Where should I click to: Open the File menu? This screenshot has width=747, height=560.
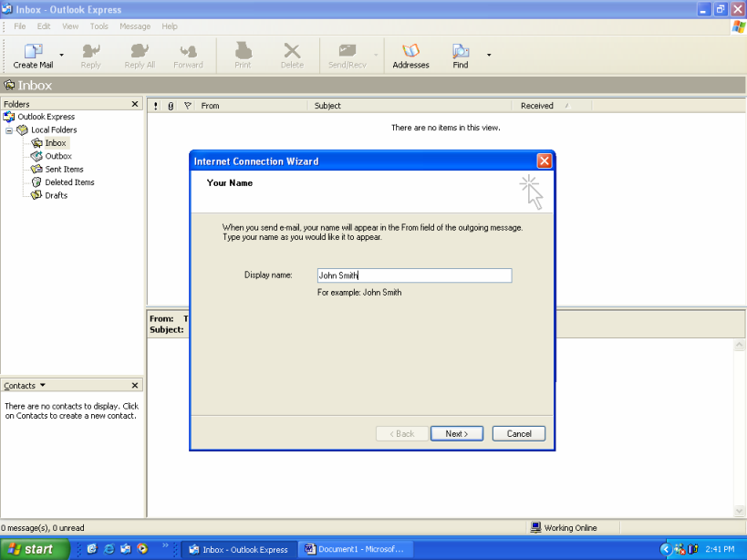(x=19, y=26)
